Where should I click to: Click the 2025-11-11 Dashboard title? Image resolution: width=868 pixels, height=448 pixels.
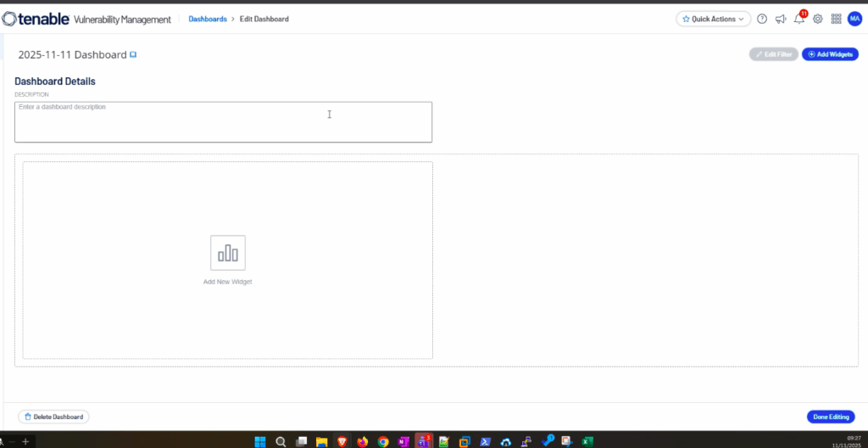click(x=72, y=54)
